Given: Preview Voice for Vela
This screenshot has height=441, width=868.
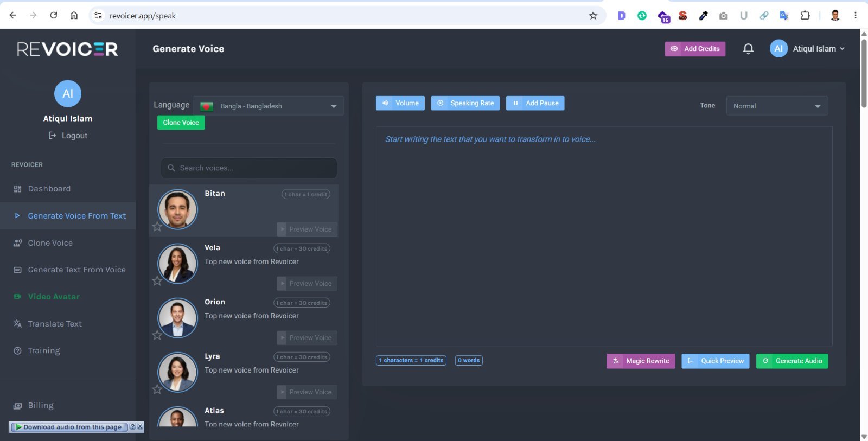Looking at the screenshot, I should pos(307,283).
